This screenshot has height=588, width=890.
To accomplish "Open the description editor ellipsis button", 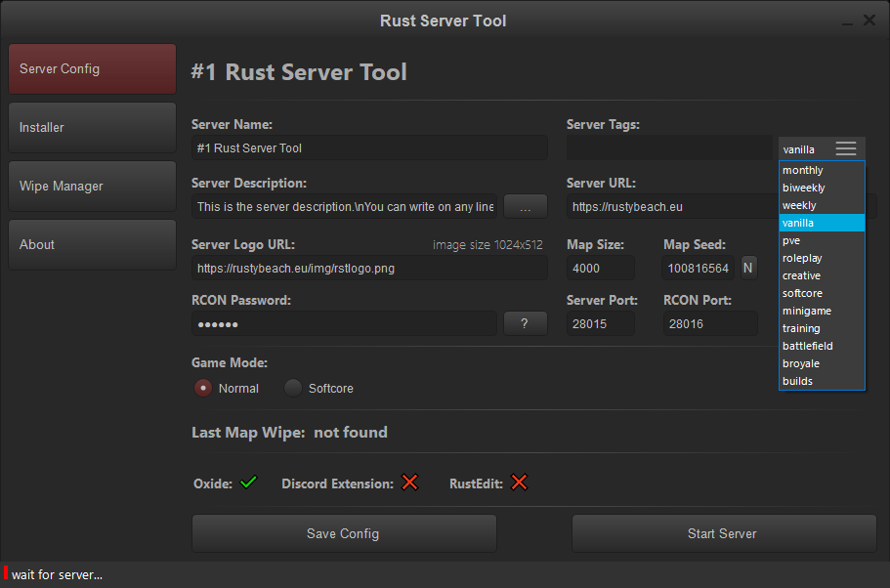I will coord(525,207).
